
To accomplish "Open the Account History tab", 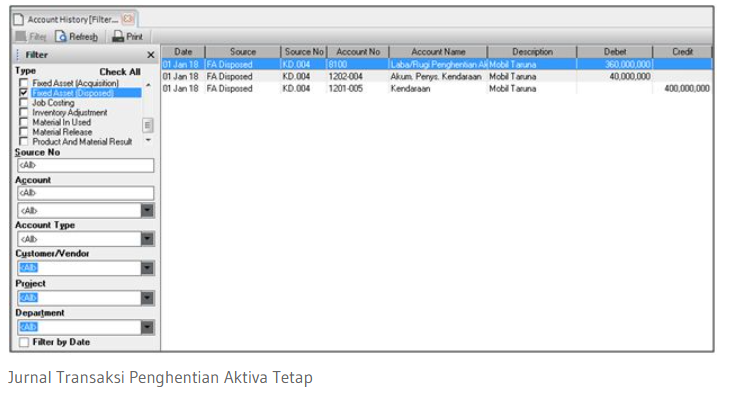I will coord(72,19).
